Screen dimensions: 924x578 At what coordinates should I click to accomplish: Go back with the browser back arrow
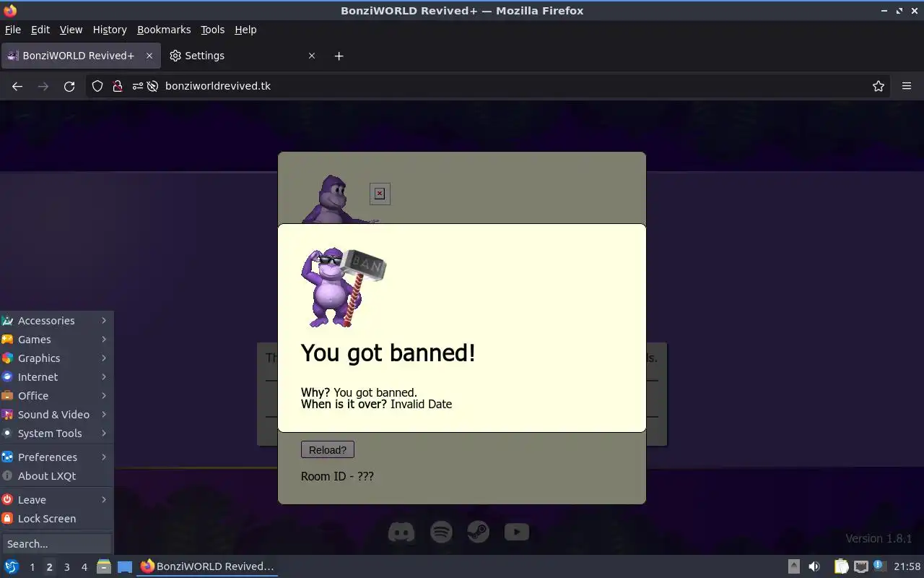[x=17, y=86]
